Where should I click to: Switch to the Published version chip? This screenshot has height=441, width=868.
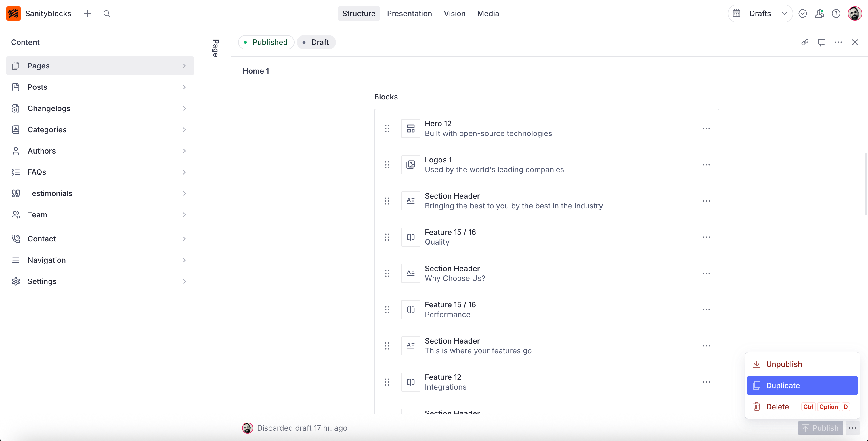(266, 42)
